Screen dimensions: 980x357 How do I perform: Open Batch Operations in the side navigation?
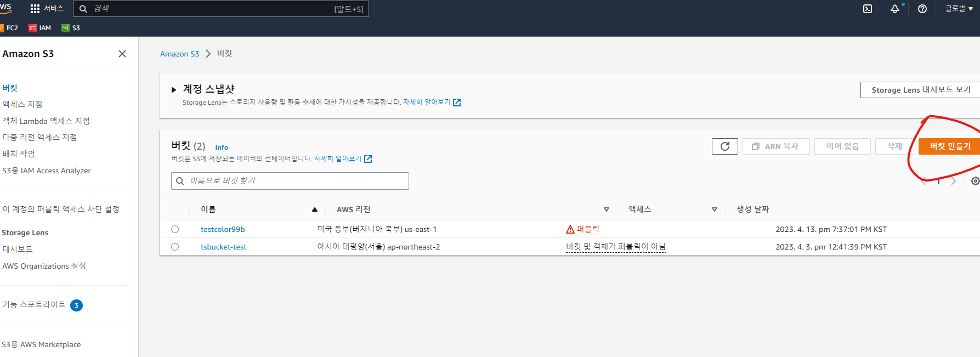[x=19, y=154]
